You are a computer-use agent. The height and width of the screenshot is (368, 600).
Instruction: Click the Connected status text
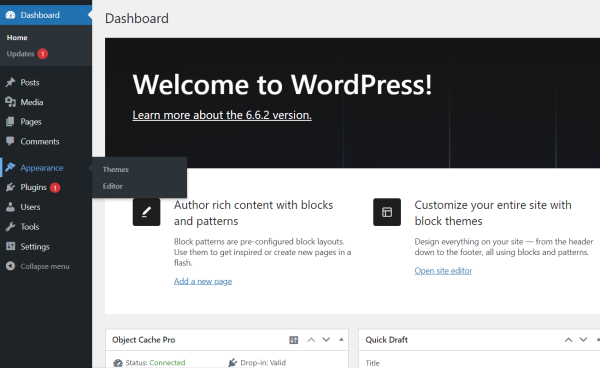(x=167, y=363)
